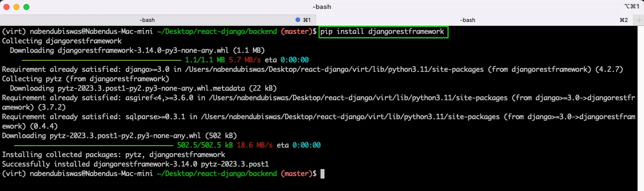The image size is (644, 191).
Task: Click the Successfully installed djangorestframework-3.14.0 line
Action: click(135, 164)
